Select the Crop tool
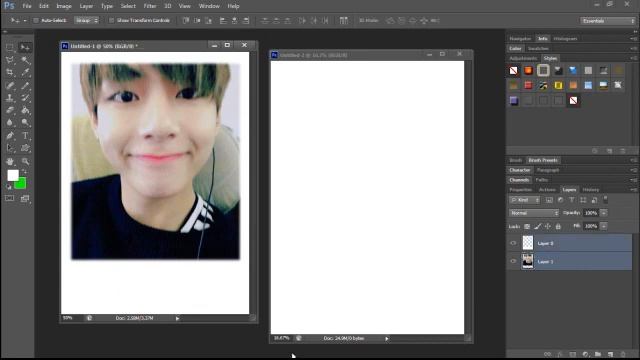Image resolution: width=640 pixels, height=360 pixels. click(9, 73)
